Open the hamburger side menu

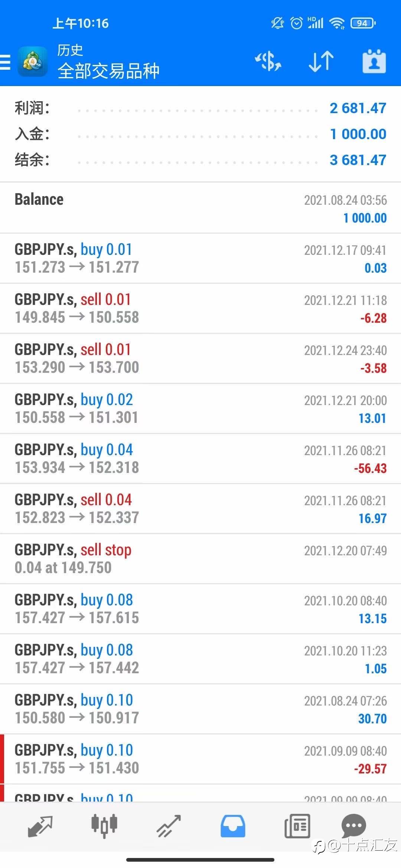coord(5,62)
